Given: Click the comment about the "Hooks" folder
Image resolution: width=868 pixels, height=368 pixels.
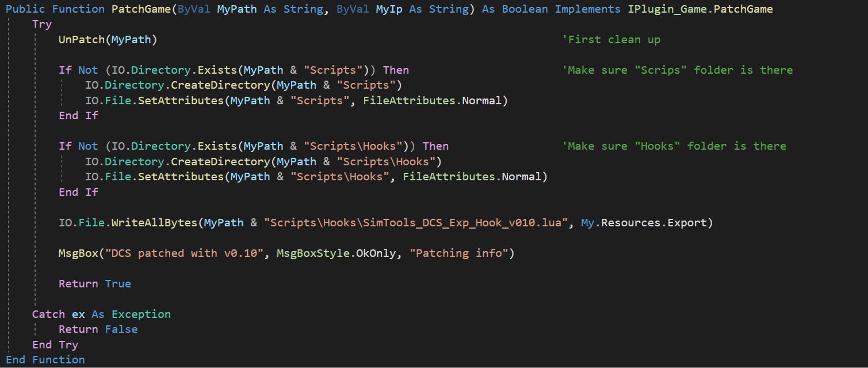Looking at the screenshot, I should click(x=674, y=146).
